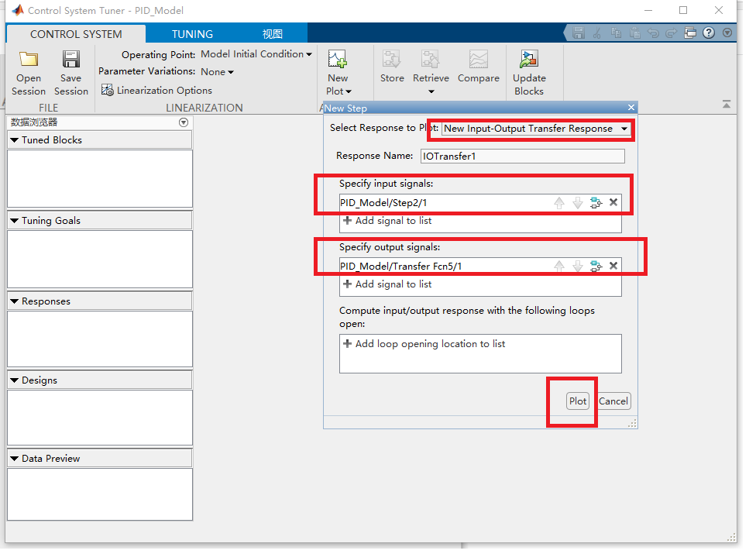Click the Compare designs icon
The height and width of the screenshot is (554, 756).
(478, 60)
